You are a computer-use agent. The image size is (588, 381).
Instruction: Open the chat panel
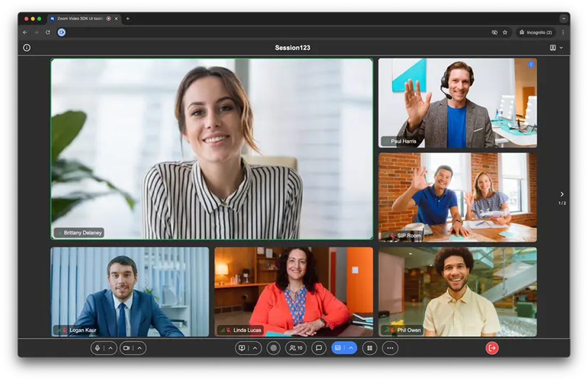coord(318,348)
